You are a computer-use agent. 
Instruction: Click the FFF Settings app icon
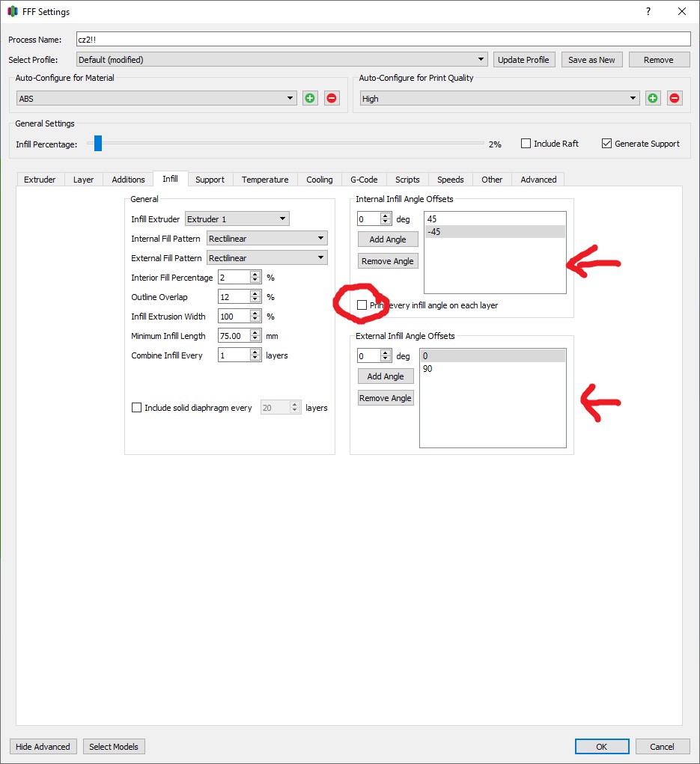[13, 11]
